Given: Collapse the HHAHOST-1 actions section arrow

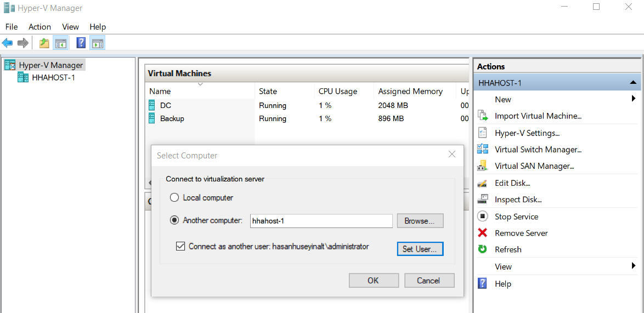Looking at the screenshot, I should click(633, 83).
